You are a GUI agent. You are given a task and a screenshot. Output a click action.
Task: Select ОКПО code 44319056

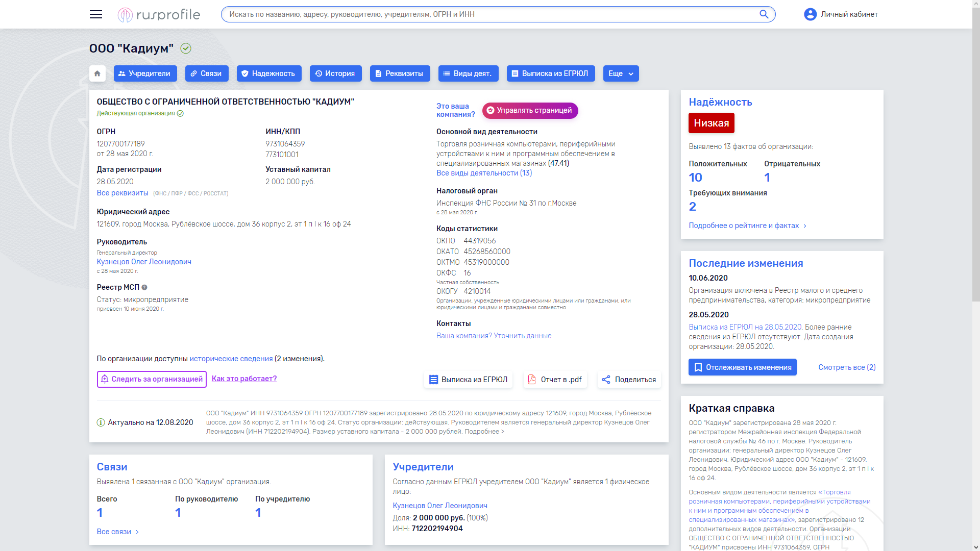(479, 241)
